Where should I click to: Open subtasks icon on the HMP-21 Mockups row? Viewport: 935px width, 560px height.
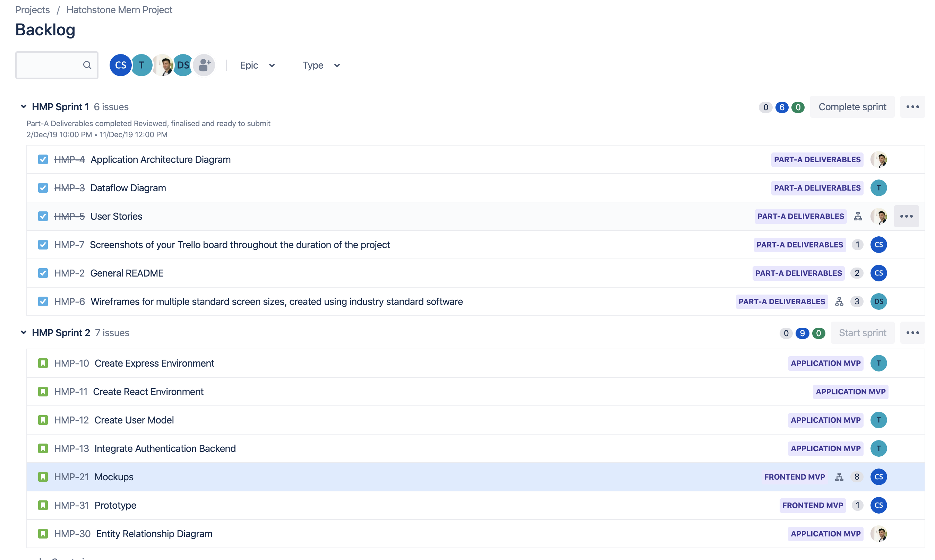point(839,476)
